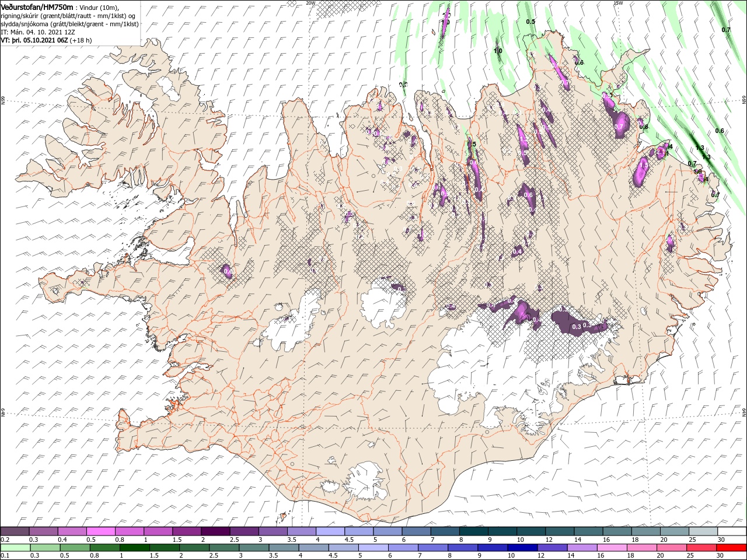The height and width of the screenshot is (560, 747).
Task: Click the 15W longitude label
Action: click(x=618, y=3)
